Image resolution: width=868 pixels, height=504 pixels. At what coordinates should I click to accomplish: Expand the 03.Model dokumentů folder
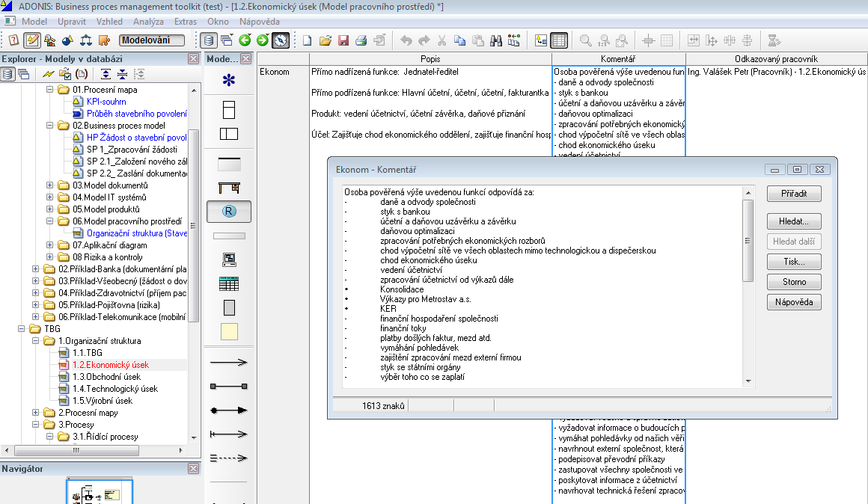click(x=49, y=185)
